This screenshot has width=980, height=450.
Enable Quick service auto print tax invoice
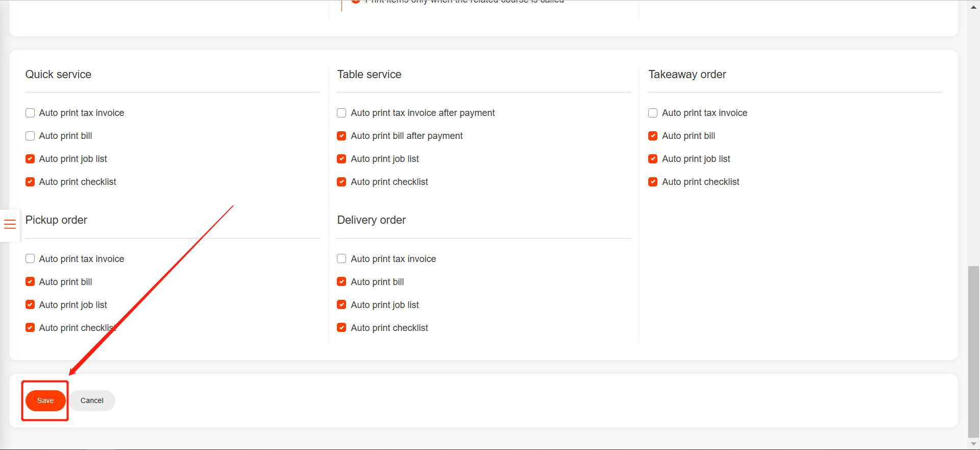pos(30,113)
